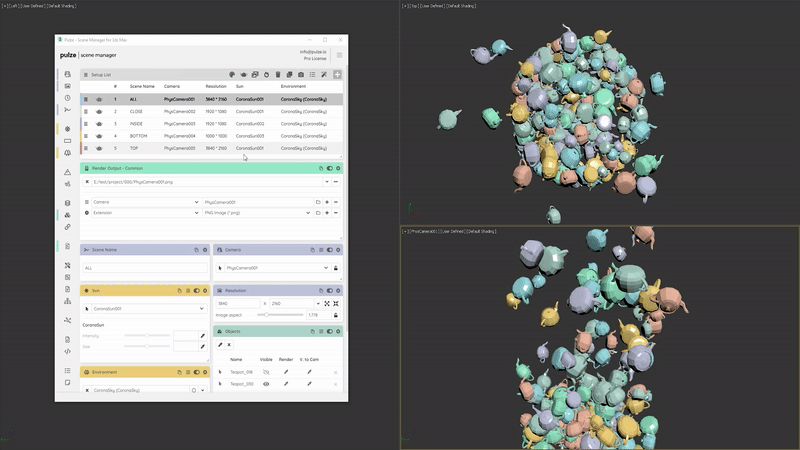800x450 pixels.
Task: Click the output path field E:/test/project
Action: tap(207, 182)
